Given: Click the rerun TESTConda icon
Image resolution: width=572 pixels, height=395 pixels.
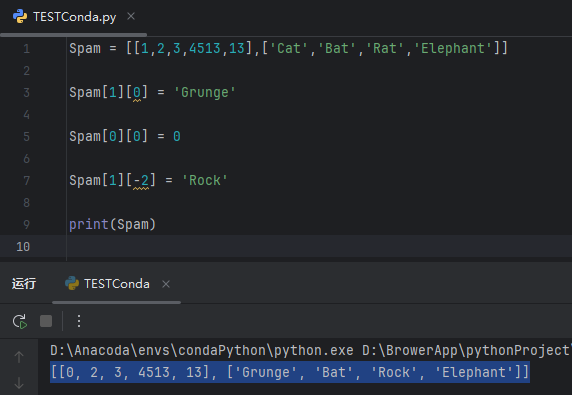Looking at the screenshot, I should [x=20, y=321].
